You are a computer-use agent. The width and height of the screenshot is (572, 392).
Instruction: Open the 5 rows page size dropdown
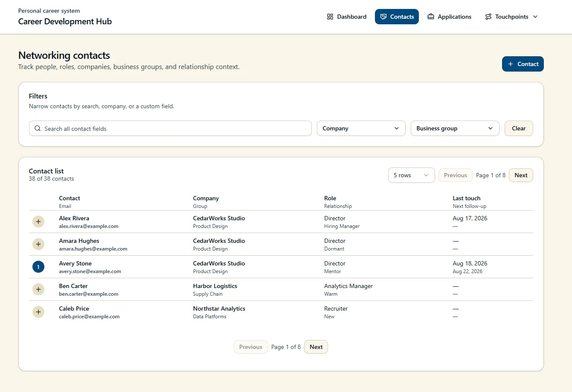[412, 175]
